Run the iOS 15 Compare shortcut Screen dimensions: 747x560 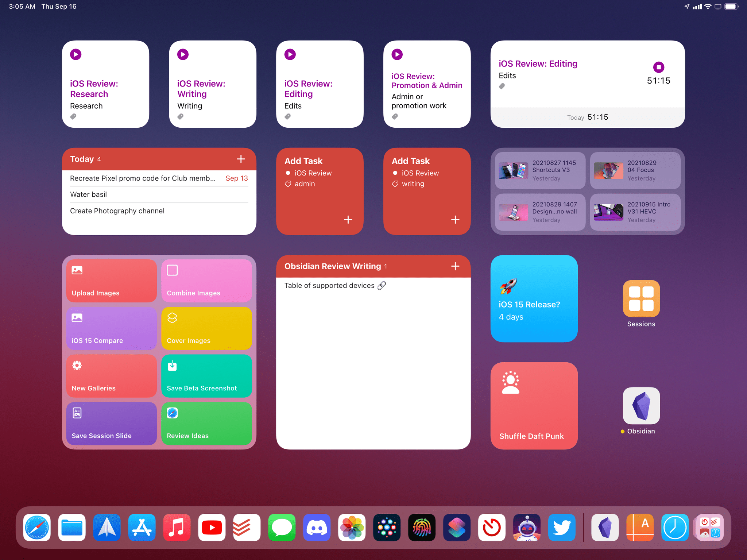point(112,328)
